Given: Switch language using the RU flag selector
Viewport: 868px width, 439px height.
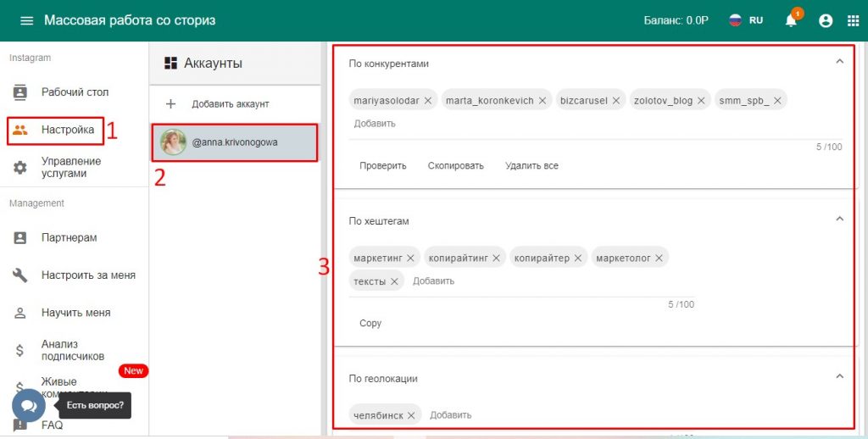Looking at the screenshot, I should click(747, 20).
